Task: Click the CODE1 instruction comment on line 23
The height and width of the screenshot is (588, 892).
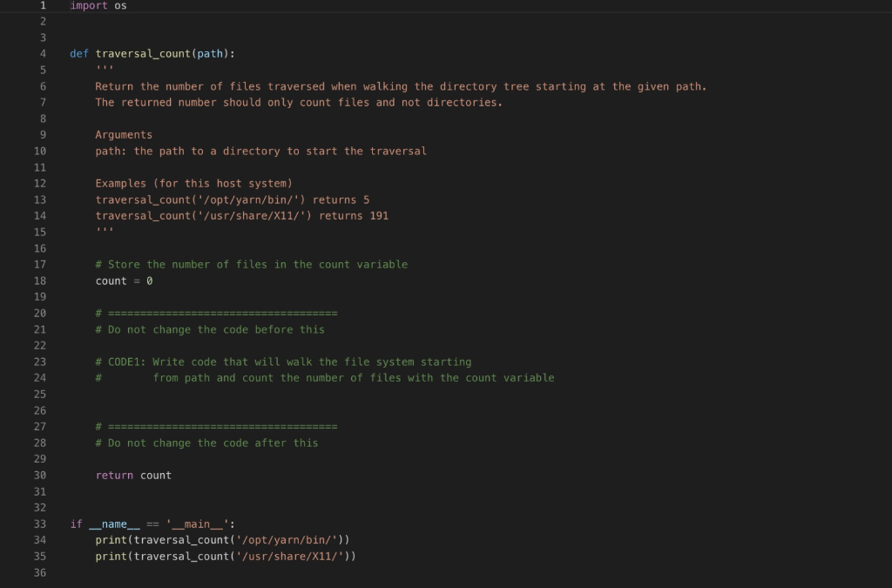Action: click(282, 362)
